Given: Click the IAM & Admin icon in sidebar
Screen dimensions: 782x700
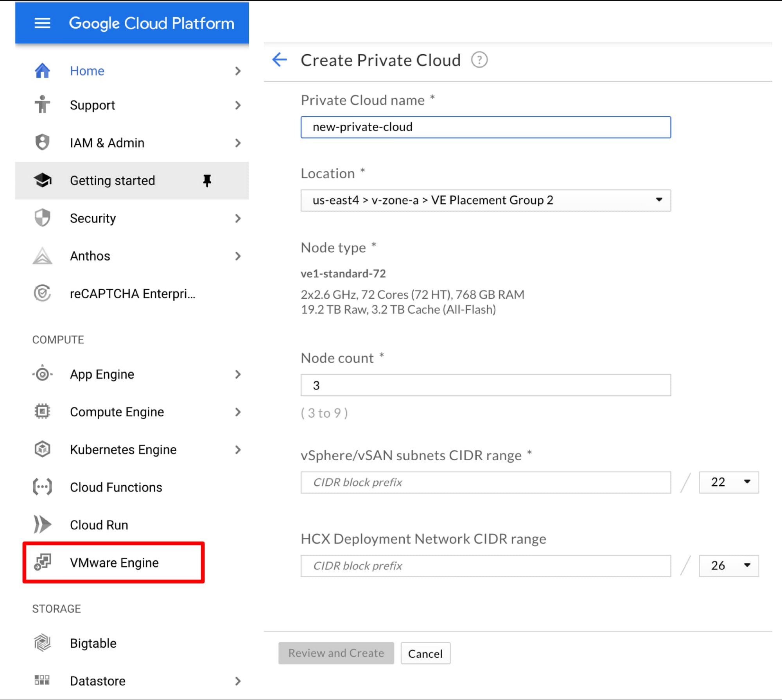Looking at the screenshot, I should tap(41, 143).
